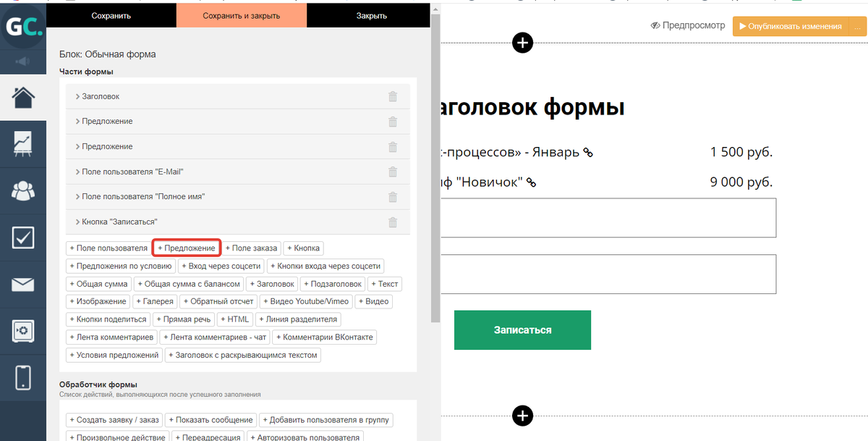Delete the "Полное имя" field part

pyautogui.click(x=393, y=197)
